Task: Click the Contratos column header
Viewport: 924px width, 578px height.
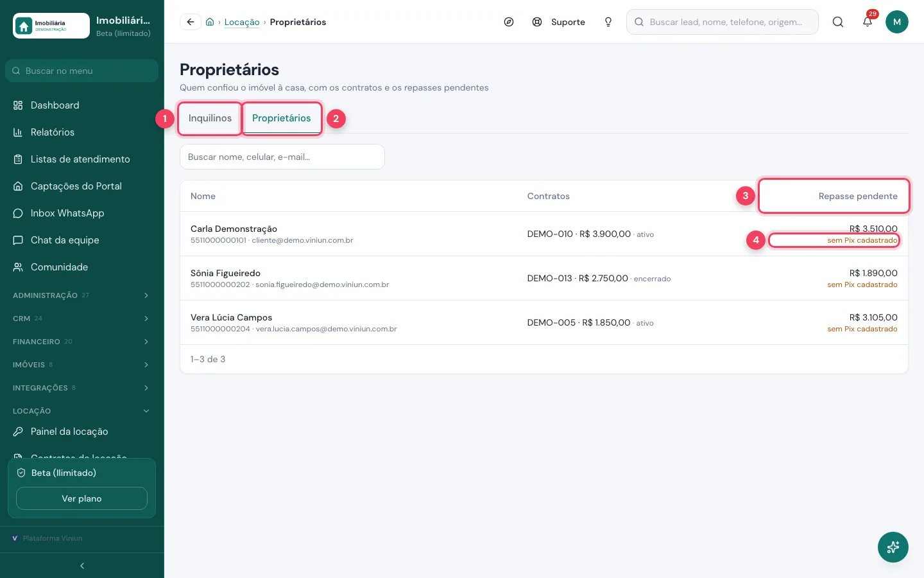Action: [x=549, y=196]
